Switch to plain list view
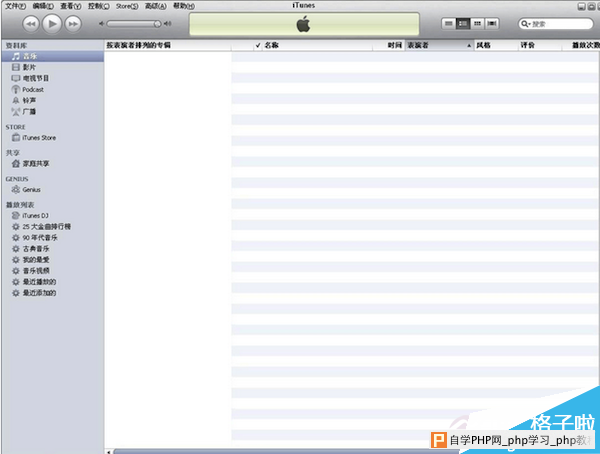Screen dimensions: 600x454 point(448,24)
